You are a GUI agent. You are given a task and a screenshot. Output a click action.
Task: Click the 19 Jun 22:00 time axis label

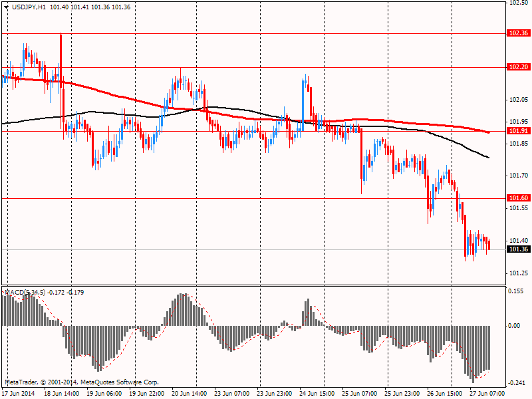(x=146, y=394)
